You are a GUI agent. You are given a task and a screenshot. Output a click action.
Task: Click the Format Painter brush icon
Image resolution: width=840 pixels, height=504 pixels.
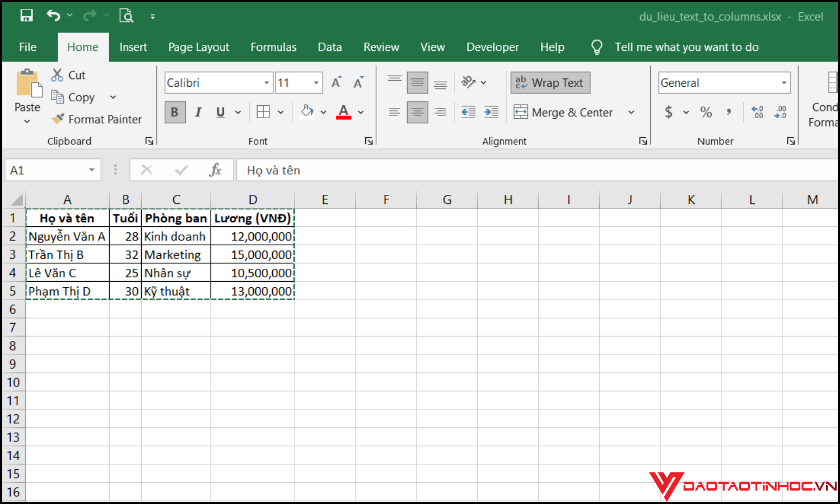pos(58,119)
